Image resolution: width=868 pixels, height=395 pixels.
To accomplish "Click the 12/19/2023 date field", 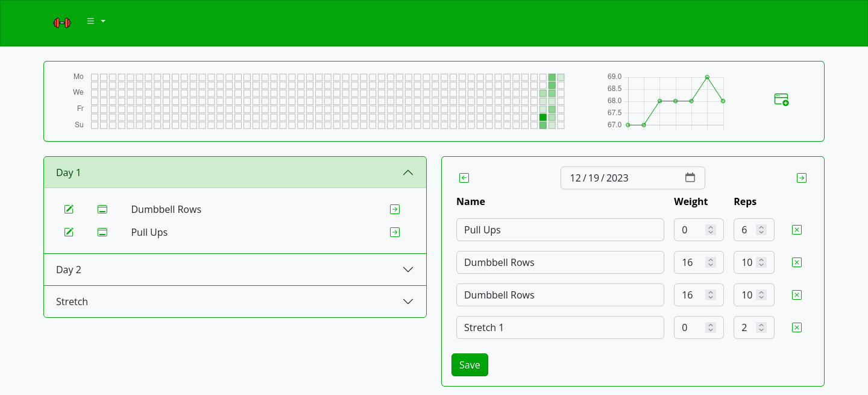I will pos(633,178).
